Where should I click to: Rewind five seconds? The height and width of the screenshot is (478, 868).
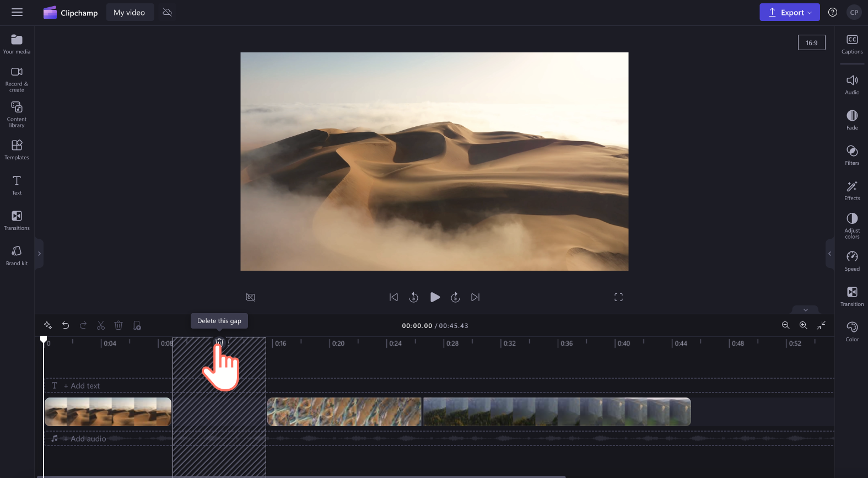pos(413,297)
